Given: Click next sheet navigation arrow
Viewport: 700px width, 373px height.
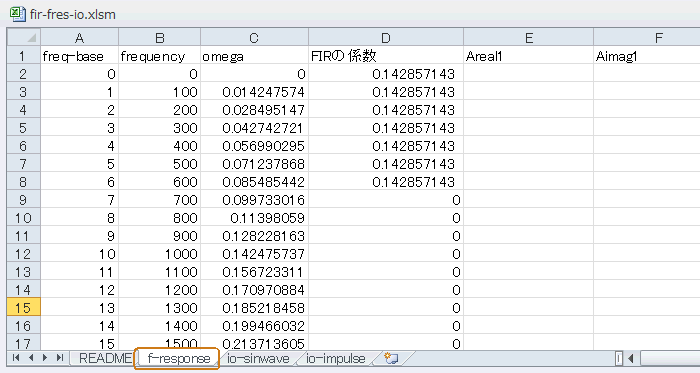Looking at the screenshot, I should point(45,358).
